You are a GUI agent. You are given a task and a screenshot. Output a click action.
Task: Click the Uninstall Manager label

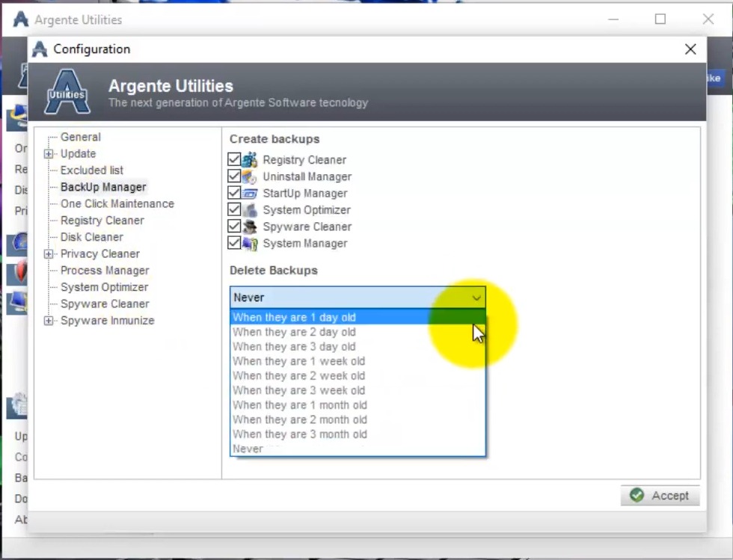pos(307,176)
